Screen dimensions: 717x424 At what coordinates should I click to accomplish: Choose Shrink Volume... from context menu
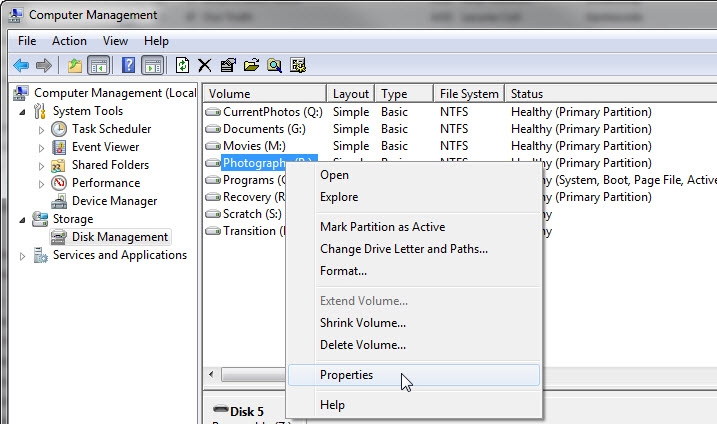(414, 323)
